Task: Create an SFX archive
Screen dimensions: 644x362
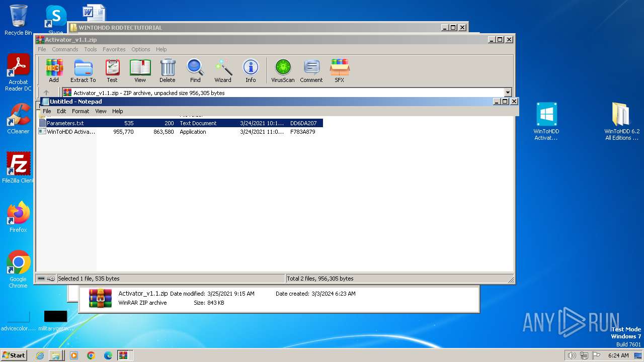Action: tap(340, 71)
